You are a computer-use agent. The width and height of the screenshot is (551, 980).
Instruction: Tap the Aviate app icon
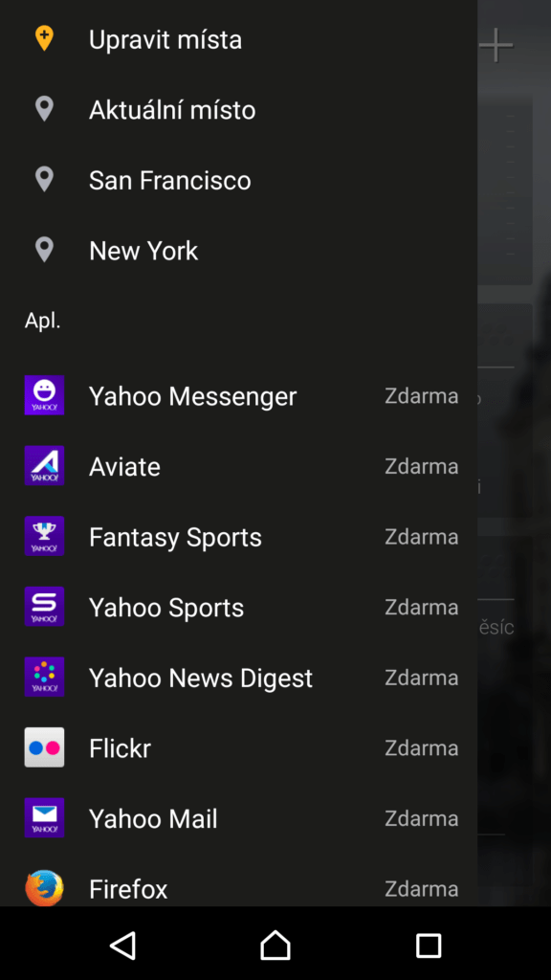pos(44,466)
